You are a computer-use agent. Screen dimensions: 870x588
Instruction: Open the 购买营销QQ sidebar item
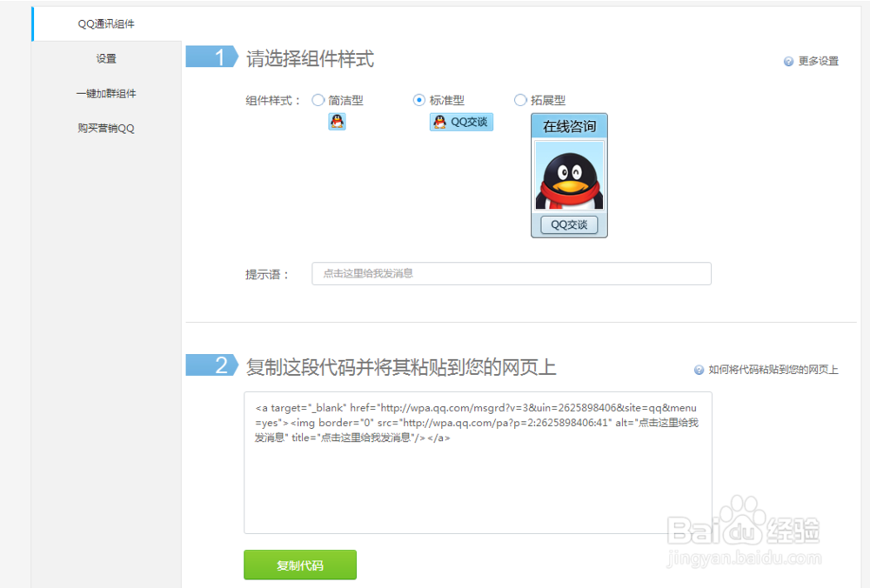[x=106, y=129]
